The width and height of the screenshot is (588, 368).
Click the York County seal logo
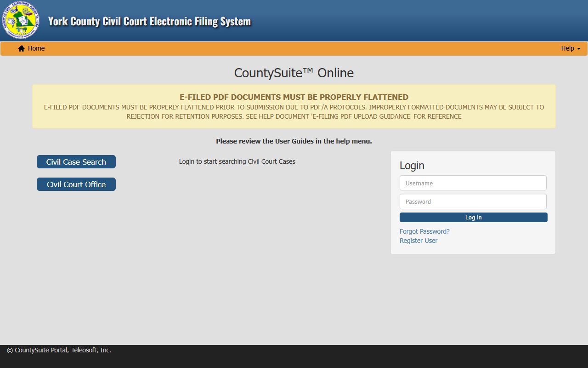tap(21, 20)
